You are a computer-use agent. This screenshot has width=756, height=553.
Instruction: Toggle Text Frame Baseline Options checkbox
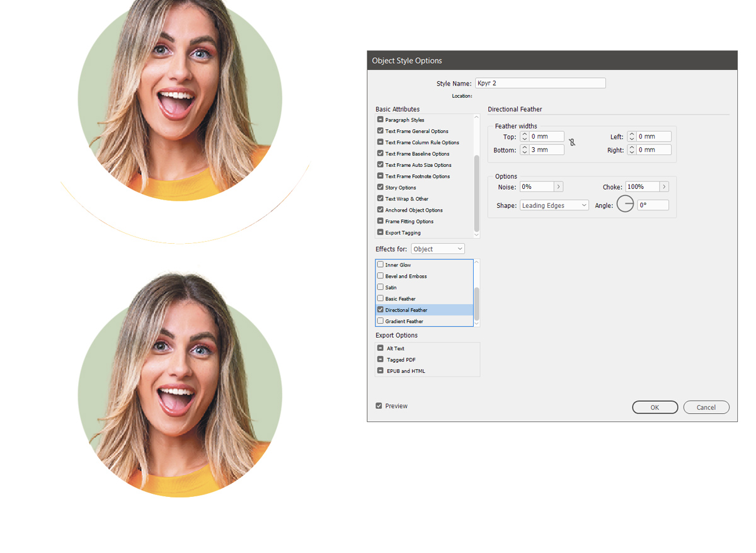coord(381,154)
